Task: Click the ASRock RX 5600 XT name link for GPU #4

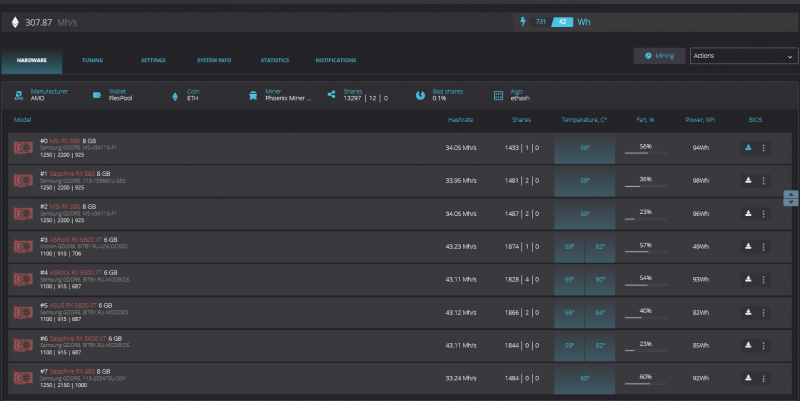Action: click(77, 272)
